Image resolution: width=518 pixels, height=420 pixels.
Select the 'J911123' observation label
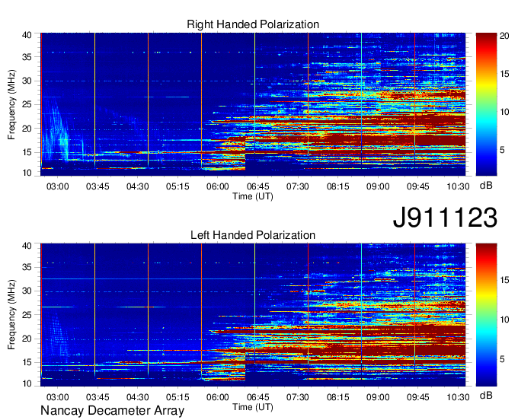point(445,218)
